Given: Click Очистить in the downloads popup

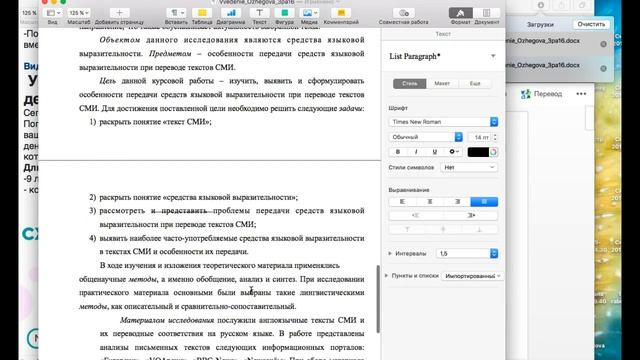Looking at the screenshot, I should pos(591,24).
